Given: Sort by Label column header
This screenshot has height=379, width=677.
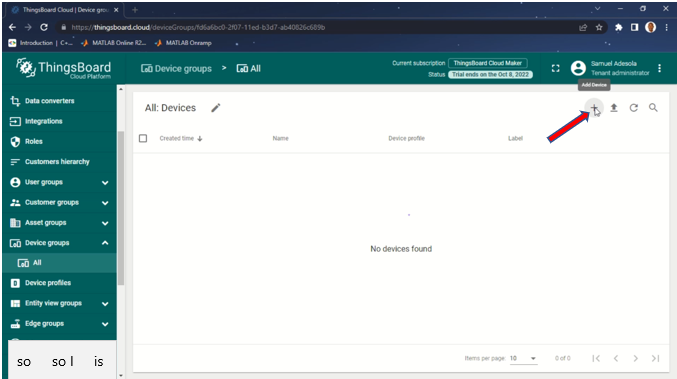Looking at the screenshot, I should (x=515, y=138).
